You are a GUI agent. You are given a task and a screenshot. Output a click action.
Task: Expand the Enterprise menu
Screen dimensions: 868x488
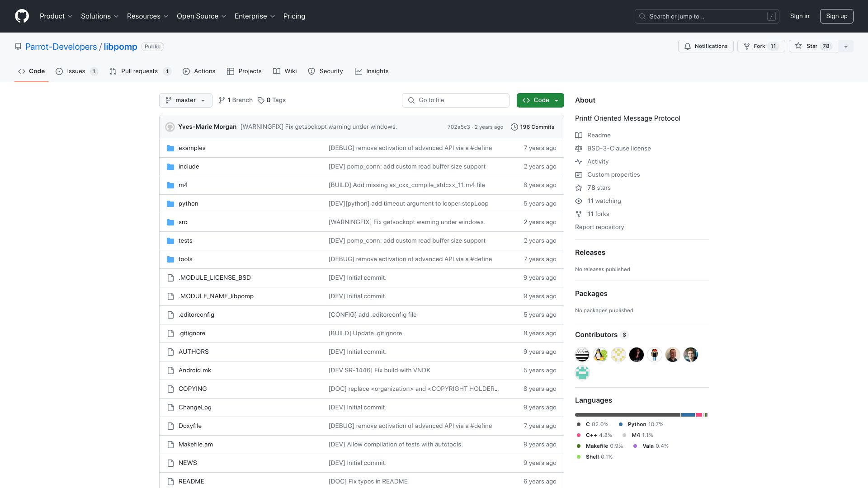[x=255, y=16]
